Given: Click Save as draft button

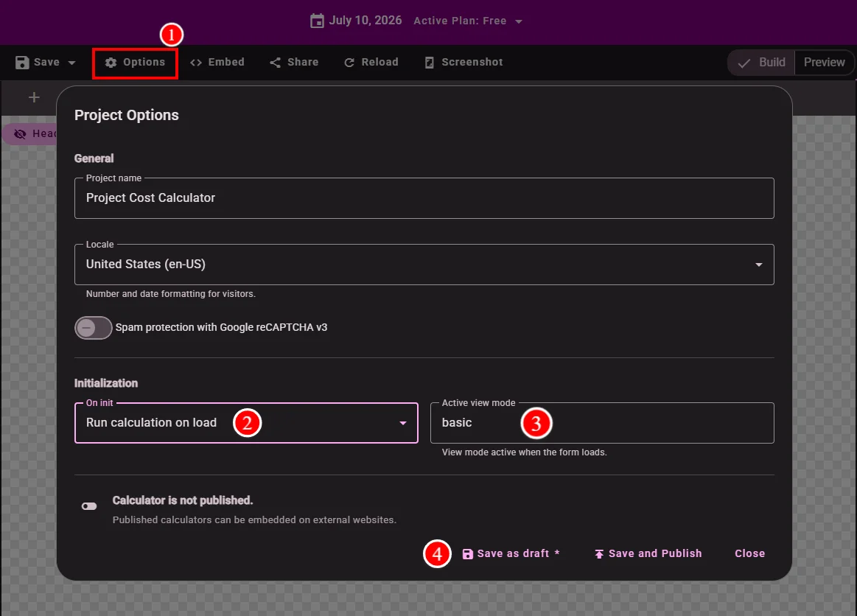Looking at the screenshot, I should 511,553.
